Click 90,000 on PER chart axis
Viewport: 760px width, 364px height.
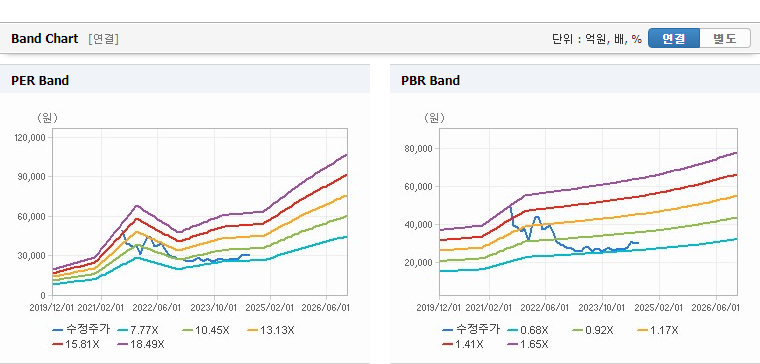tap(33, 177)
